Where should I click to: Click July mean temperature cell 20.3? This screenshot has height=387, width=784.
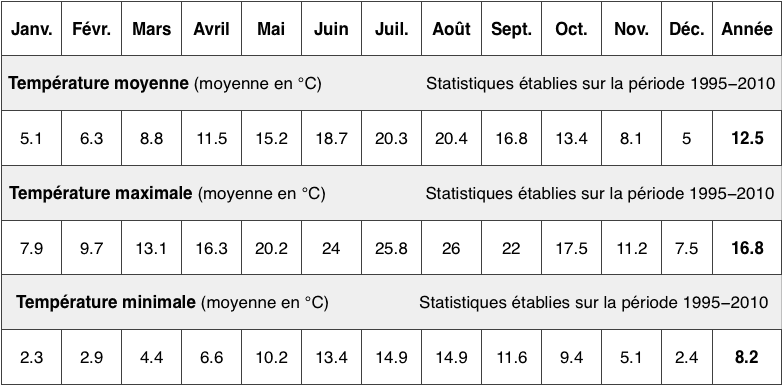tap(392, 138)
